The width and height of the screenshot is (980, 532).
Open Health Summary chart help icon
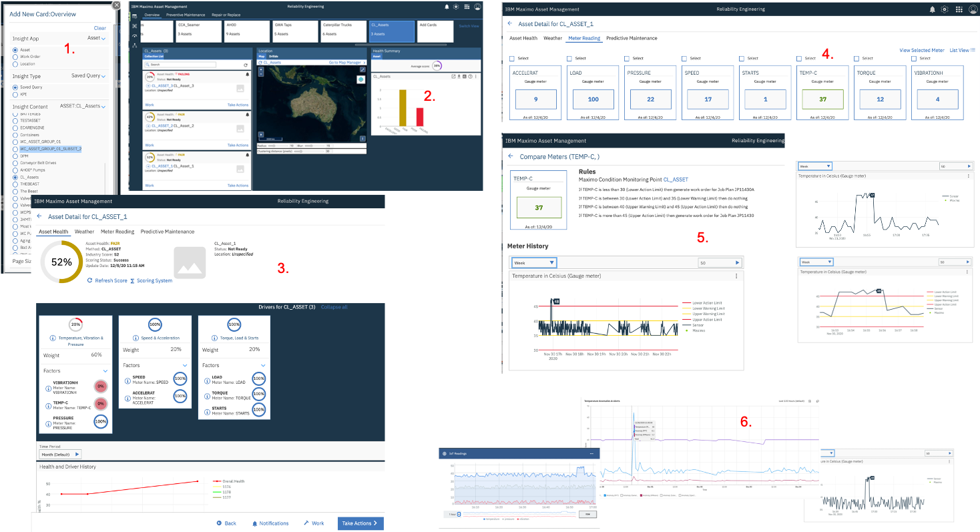pyautogui.click(x=470, y=76)
